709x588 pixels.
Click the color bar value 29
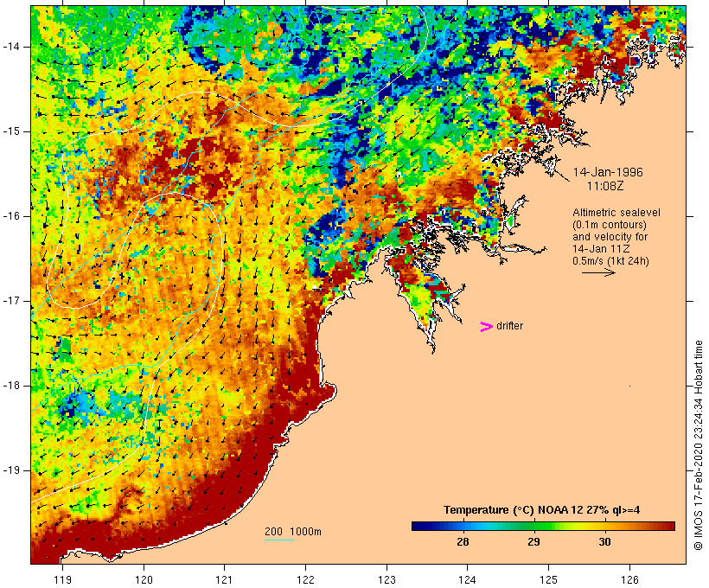533,541
